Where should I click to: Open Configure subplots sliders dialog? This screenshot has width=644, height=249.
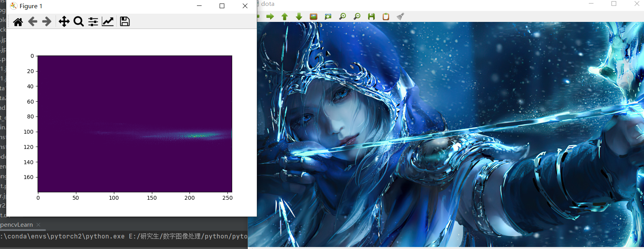click(x=93, y=21)
